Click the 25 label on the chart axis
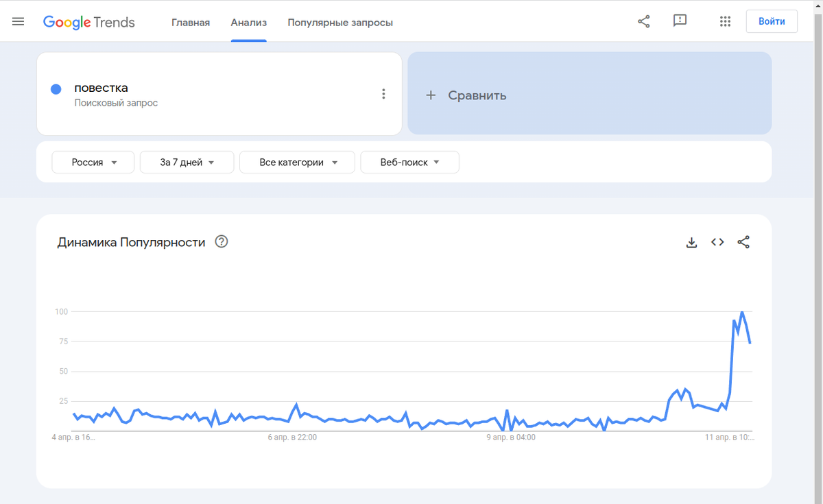This screenshot has width=823, height=504. (x=64, y=401)
